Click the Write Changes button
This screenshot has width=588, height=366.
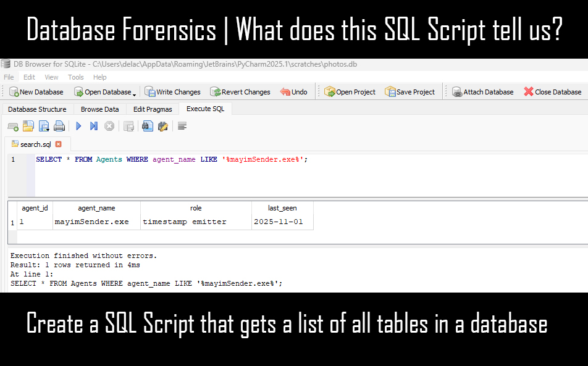[x=172, y=92]
